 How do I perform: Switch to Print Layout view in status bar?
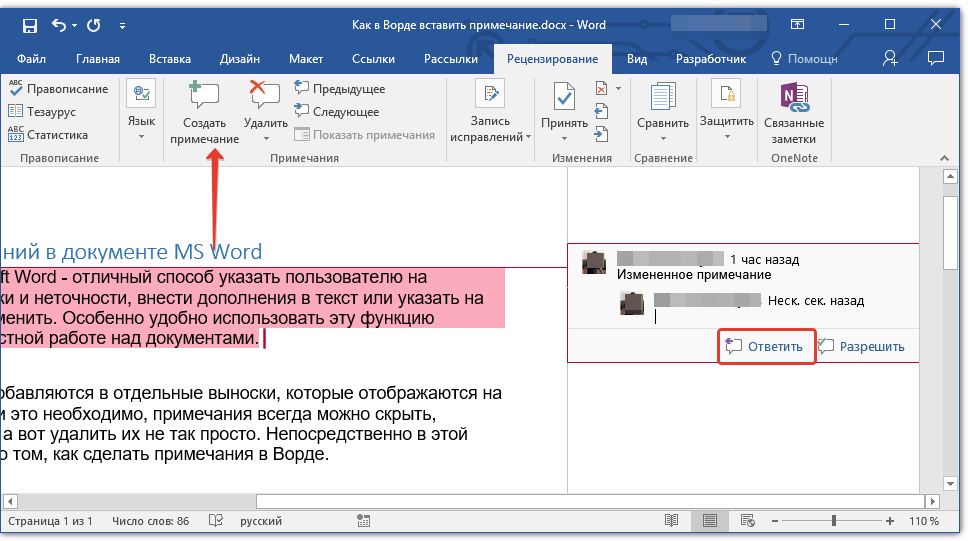(x=710, y=521)
